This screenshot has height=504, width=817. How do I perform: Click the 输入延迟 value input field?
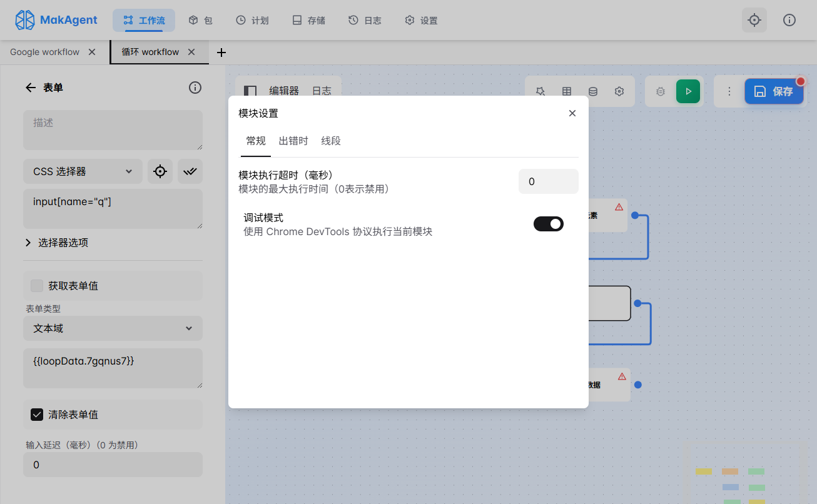[113, 465]
